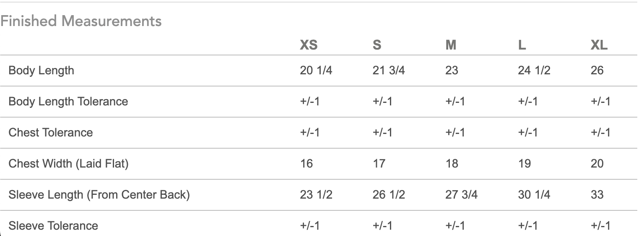Click XL body length value 26

(597, 70)
